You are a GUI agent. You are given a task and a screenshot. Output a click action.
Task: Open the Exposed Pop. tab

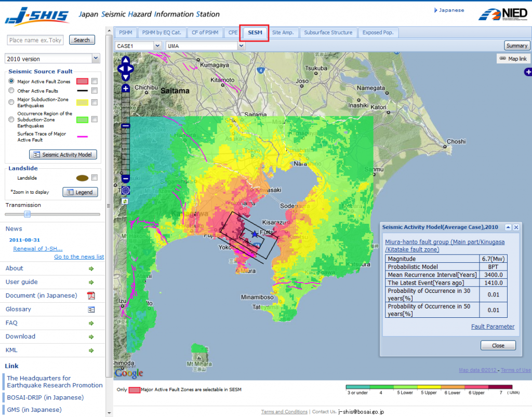(378, 32)
